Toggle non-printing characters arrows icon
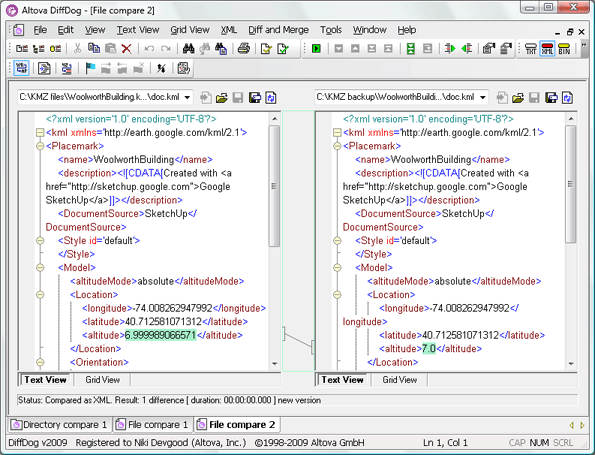Screen dimensions: 595x455 coord(161,68)
